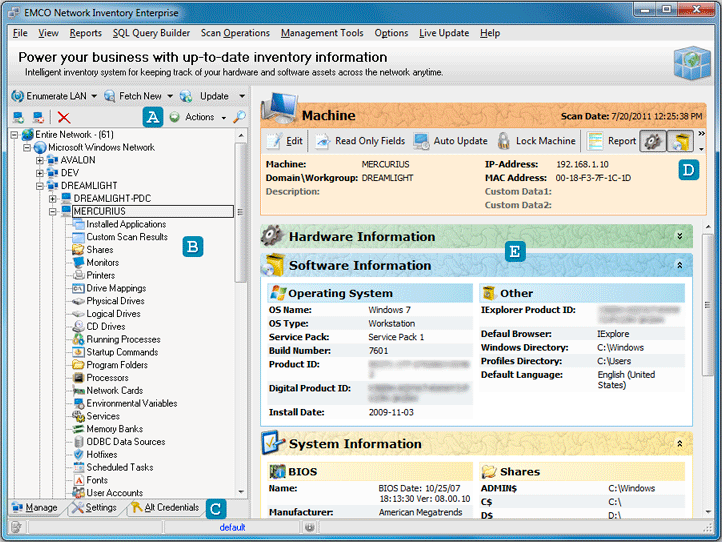Click the tree panel vertical scrollbar thumb
This screenshot has width=722, height=542.
241,212
